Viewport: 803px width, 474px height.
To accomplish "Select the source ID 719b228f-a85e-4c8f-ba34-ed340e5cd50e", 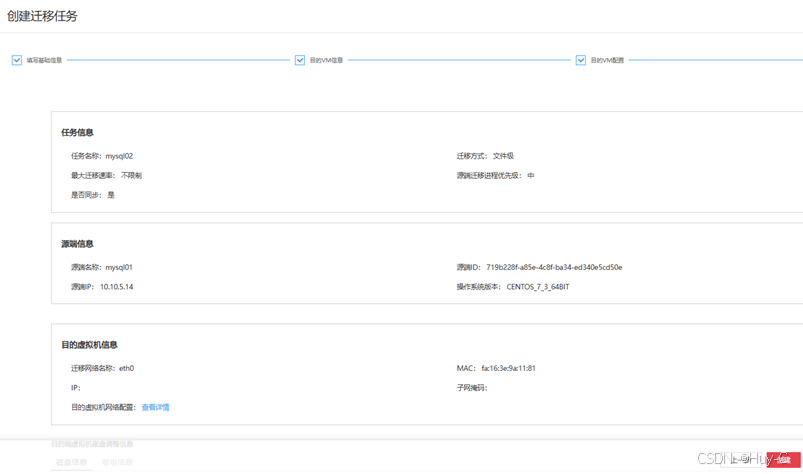I will [554, 267].
